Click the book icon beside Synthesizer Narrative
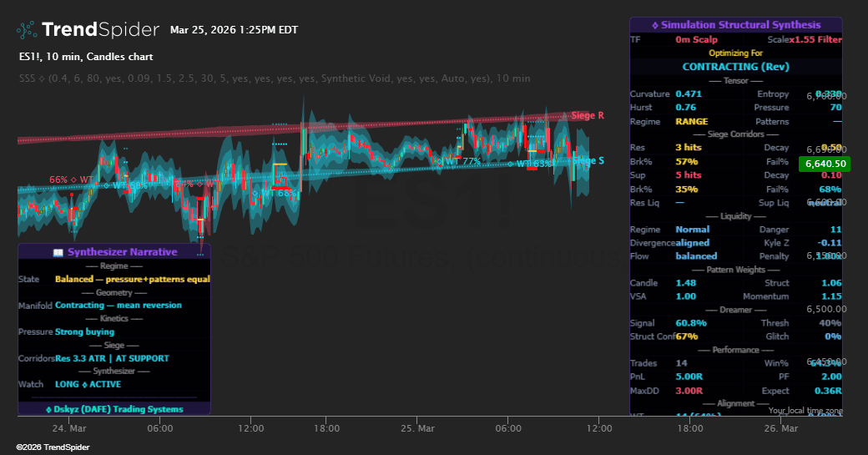868x455 pixels. (58, 252)
